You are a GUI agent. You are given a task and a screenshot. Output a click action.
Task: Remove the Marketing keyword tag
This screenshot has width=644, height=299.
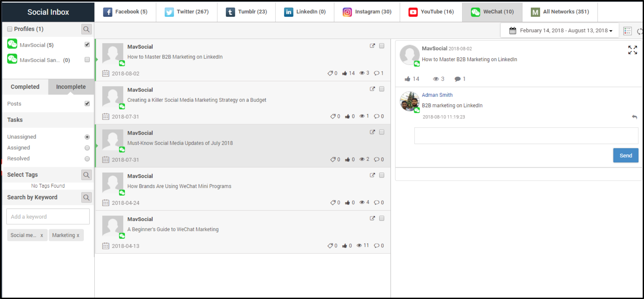pyautogui.click(x=78, y=235)
